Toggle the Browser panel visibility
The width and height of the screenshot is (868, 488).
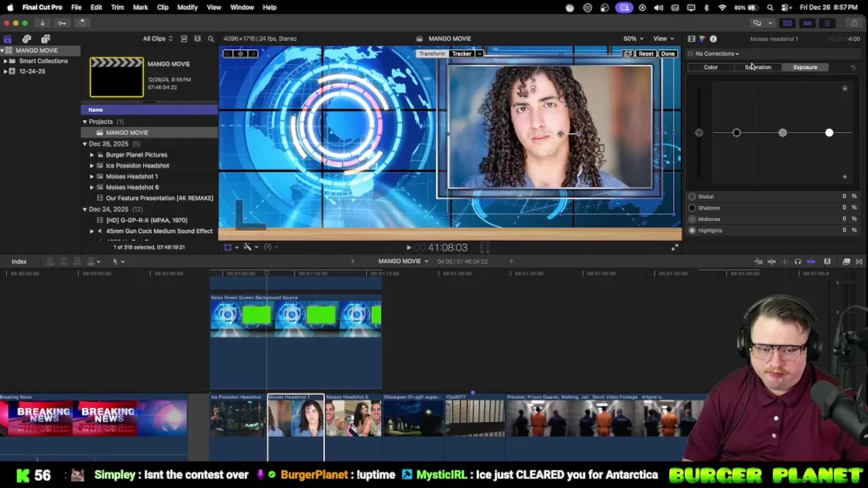787,23
